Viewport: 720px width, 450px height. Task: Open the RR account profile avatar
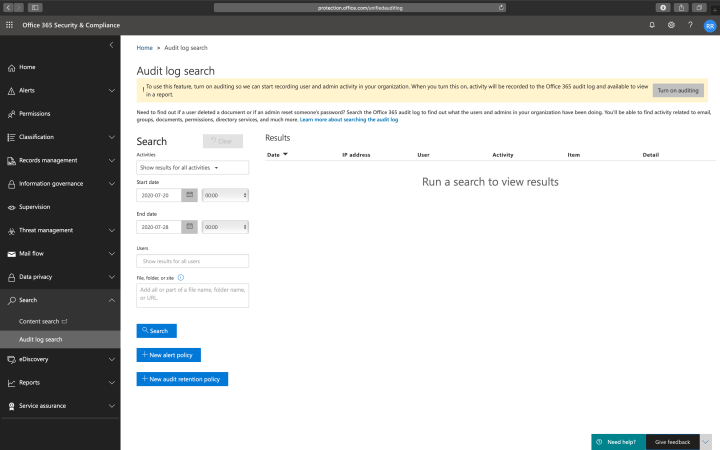pyautogui.click(x=709, y=24)
